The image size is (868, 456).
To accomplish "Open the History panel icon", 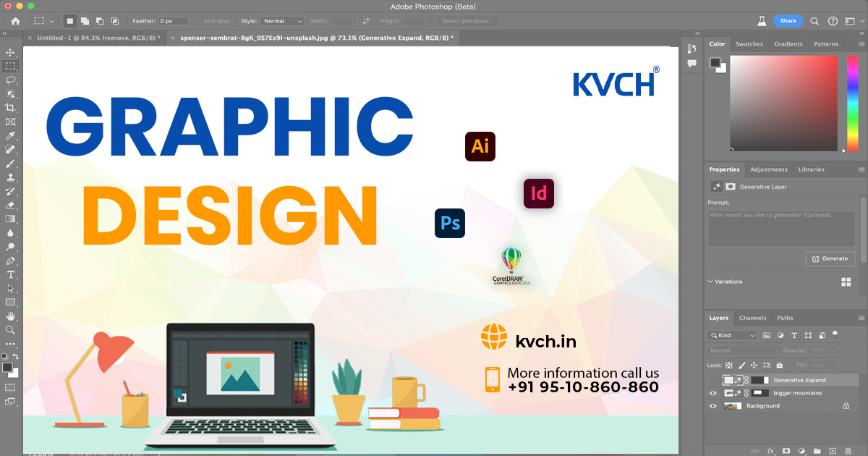I will (692, 49).
